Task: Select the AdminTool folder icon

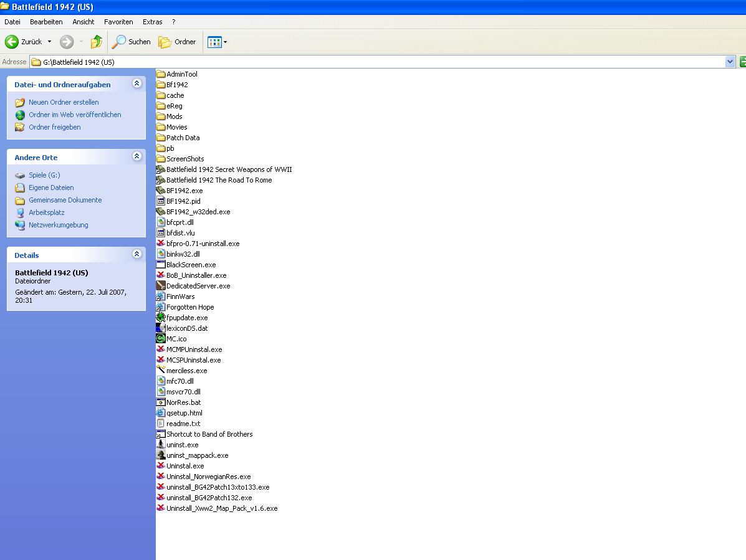Action: (x=161, y=74)
